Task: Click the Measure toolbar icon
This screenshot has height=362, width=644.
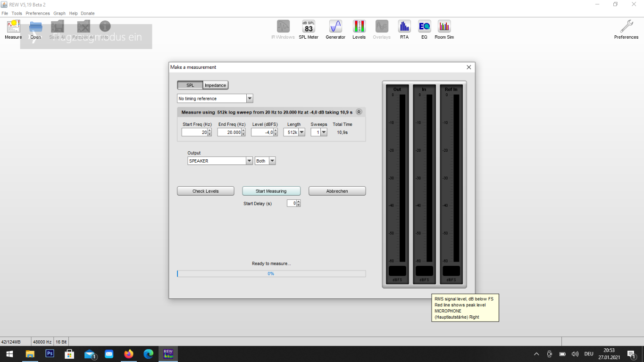Action: (x=13, y=29)
